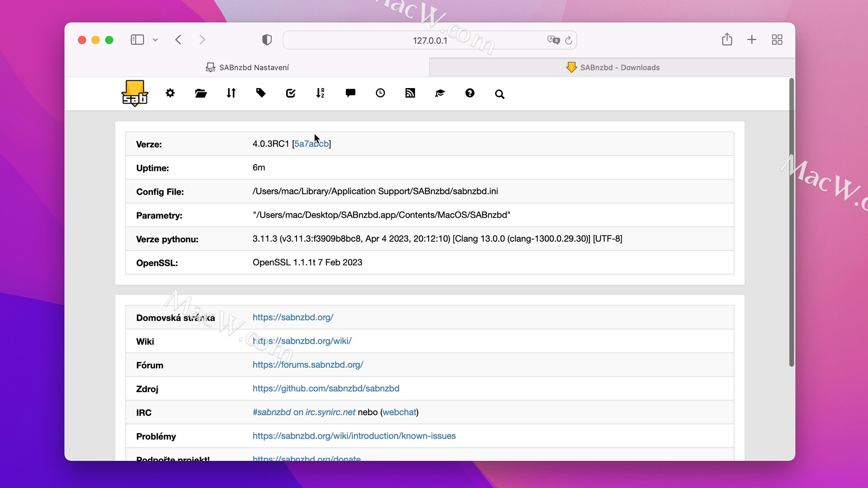
Task: Toggle Safari sidebar button
Action: click(137, 40)
